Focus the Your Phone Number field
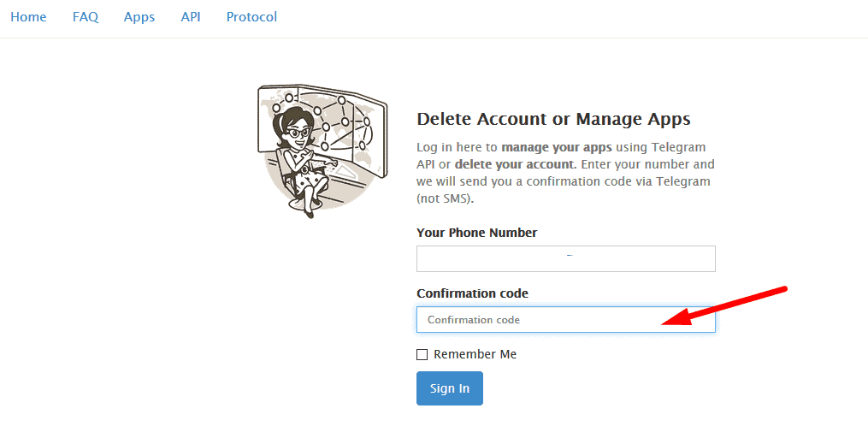Screen dimensions: 868x438 565,259
